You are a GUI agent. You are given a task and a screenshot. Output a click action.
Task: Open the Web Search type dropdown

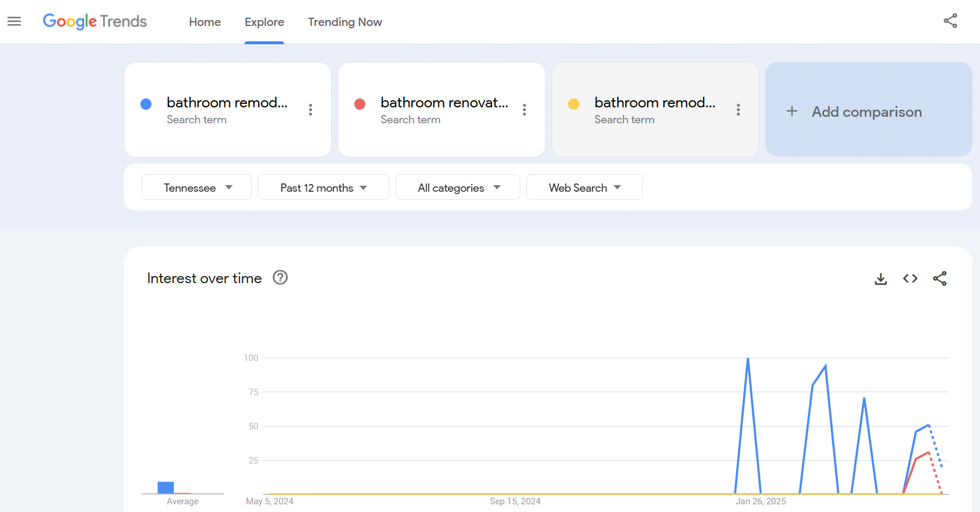584,188
